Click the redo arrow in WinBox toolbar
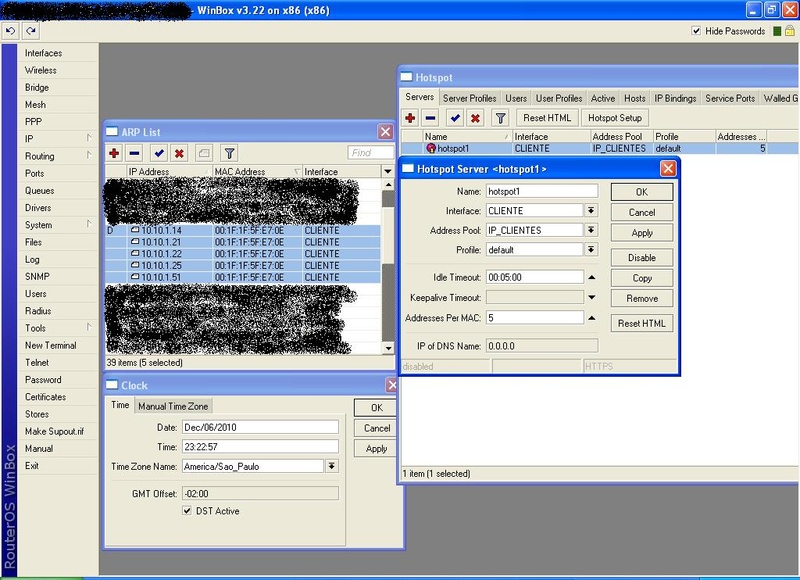Screen dimensions: 800x580 click(30, 31)
